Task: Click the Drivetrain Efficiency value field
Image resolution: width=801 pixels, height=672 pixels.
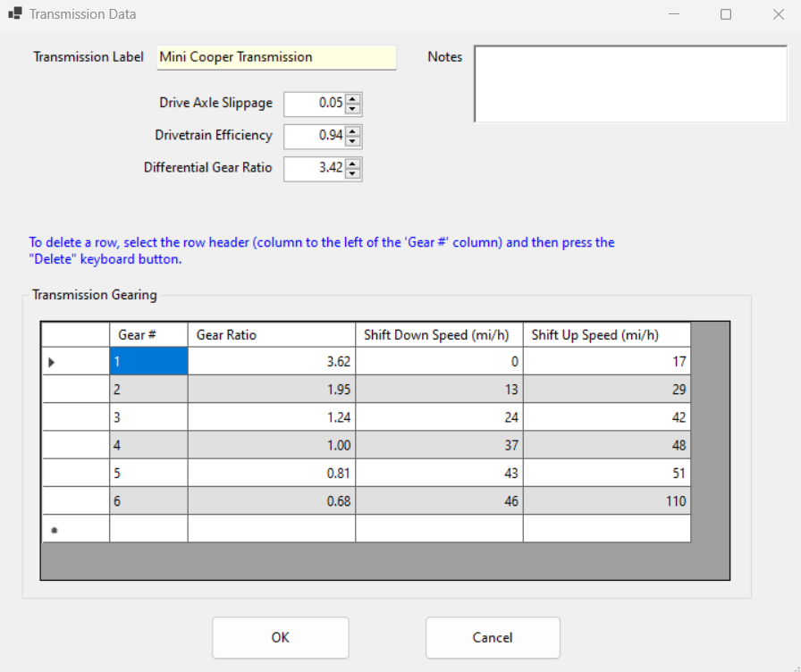Action: (x=316, y=137)
